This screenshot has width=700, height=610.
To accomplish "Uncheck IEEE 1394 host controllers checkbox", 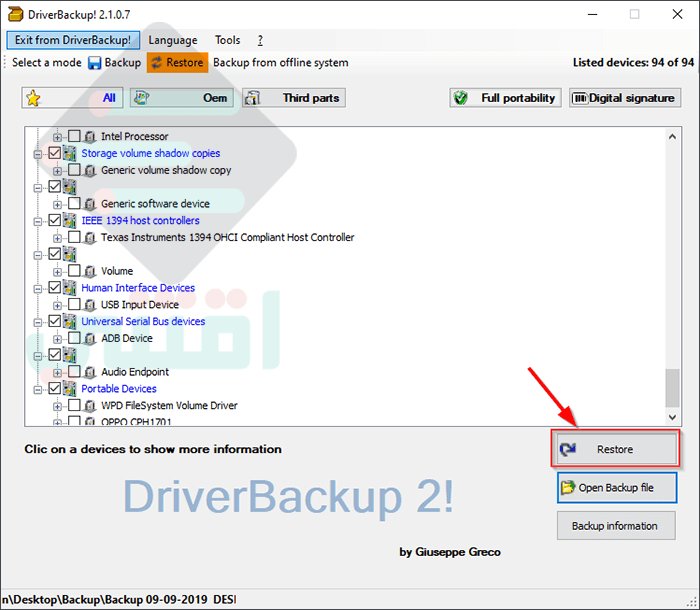I will [x=54, y=220].
